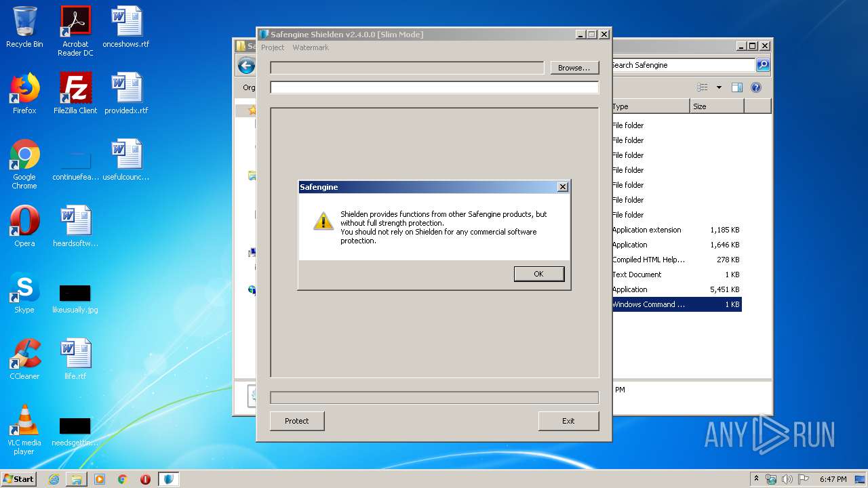Open the Start menu

pyautogui.click(x=19, y=479)
